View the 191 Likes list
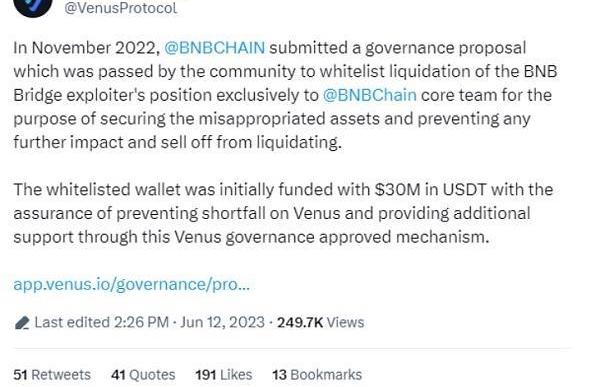 click(224, 374)
